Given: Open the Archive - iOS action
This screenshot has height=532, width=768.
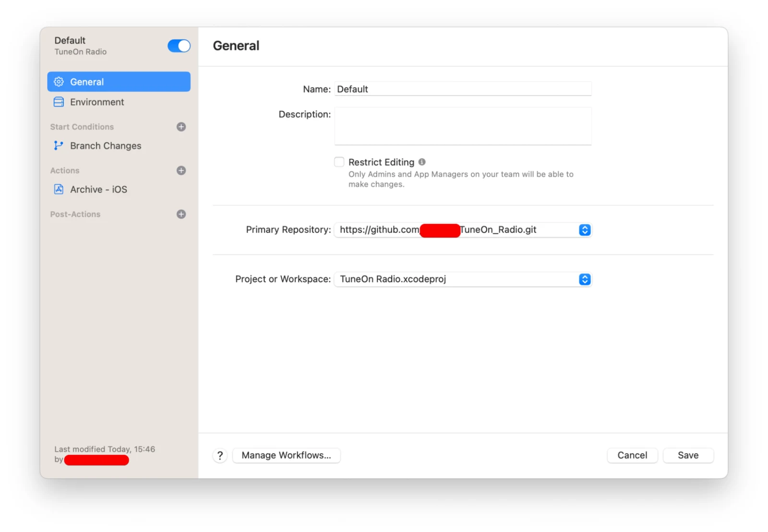Looking at the screenshot, I should pyautogui.click(x=119, y=189).
